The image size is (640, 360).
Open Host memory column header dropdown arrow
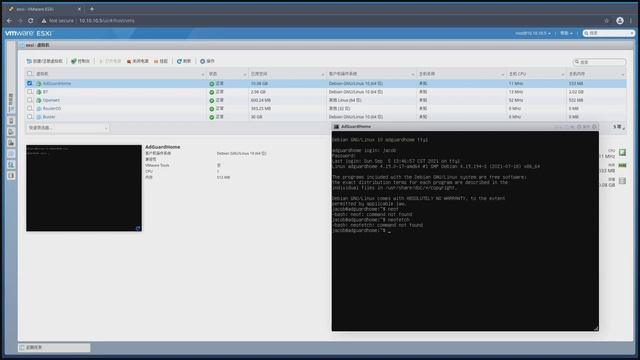tap(622, 74)
